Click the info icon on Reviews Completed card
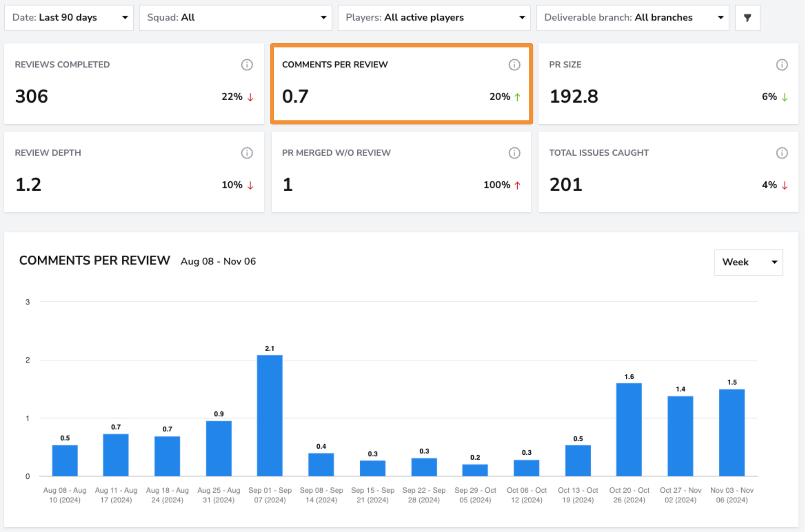Image resolution: width=805 pixels, height=532 pixels. [x=247, y=65]
